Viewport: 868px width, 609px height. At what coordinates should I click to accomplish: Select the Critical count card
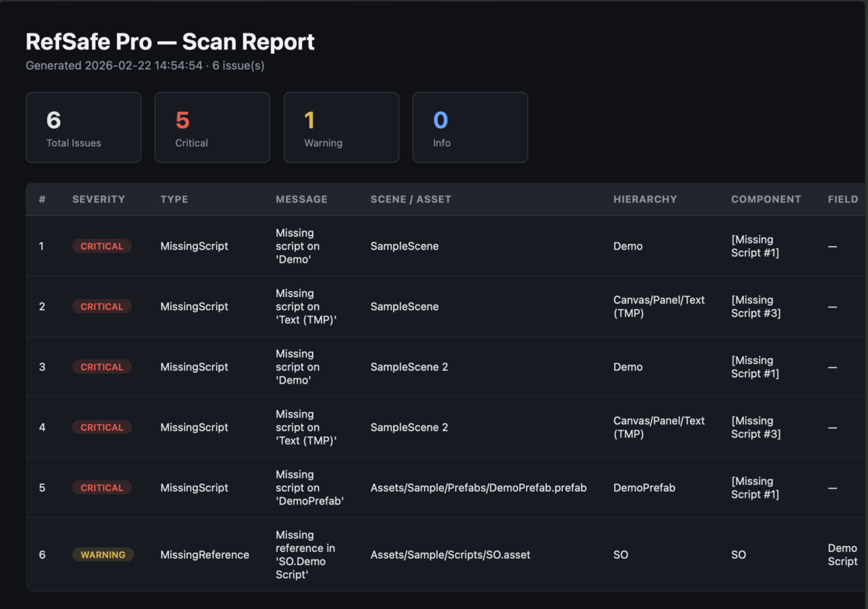click(x=212, y=127)
